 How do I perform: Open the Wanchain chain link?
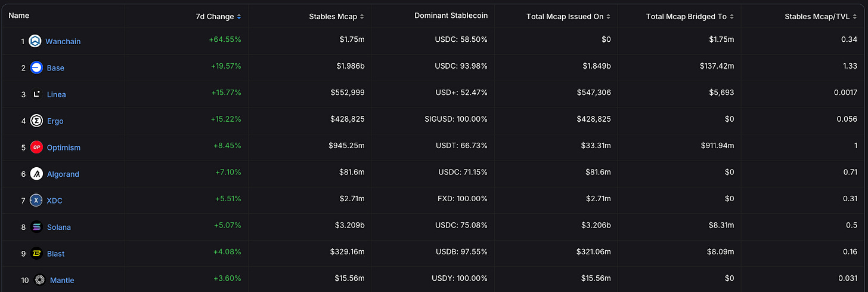(63, 41)
